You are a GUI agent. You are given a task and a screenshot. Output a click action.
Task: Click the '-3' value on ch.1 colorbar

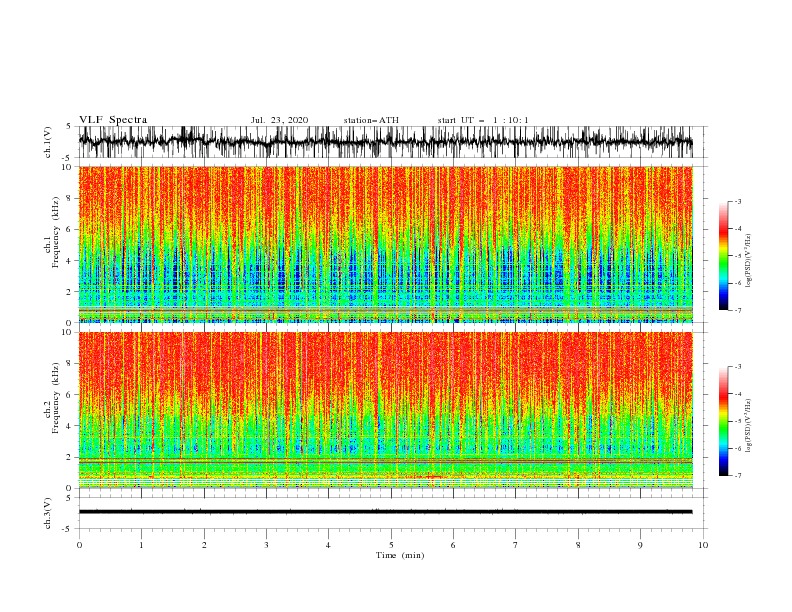click(x=737, y=201)
